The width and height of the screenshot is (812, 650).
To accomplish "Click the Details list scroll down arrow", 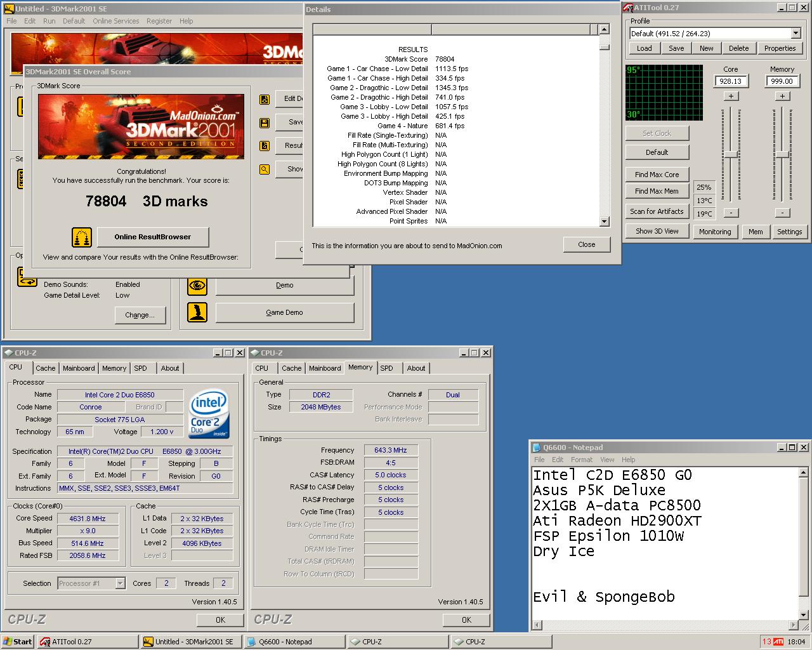I will (x=605, y=222).
